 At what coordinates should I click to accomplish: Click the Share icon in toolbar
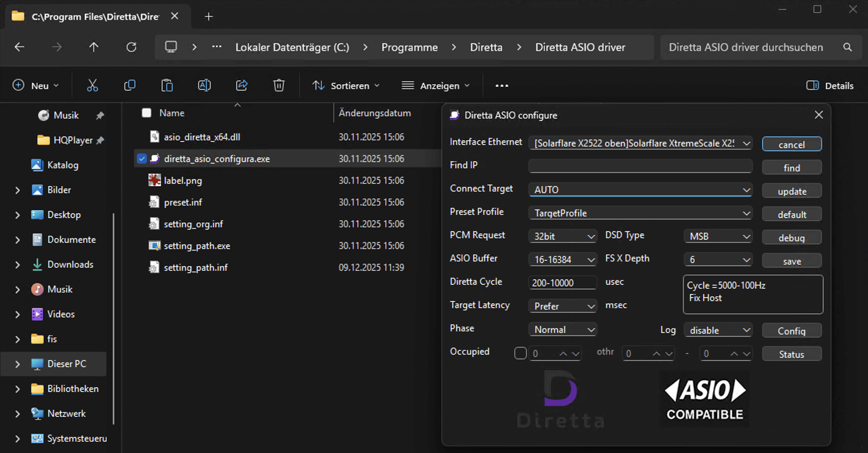(241, 85)
